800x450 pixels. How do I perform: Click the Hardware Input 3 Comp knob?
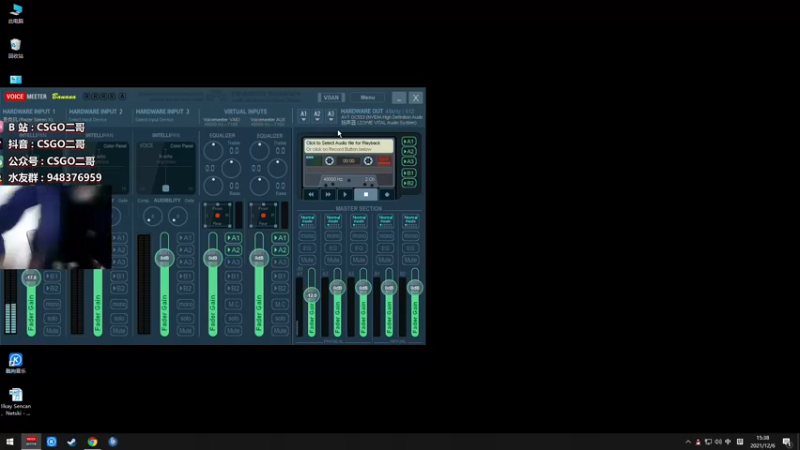pyautogui.click(x=152, y=217)
